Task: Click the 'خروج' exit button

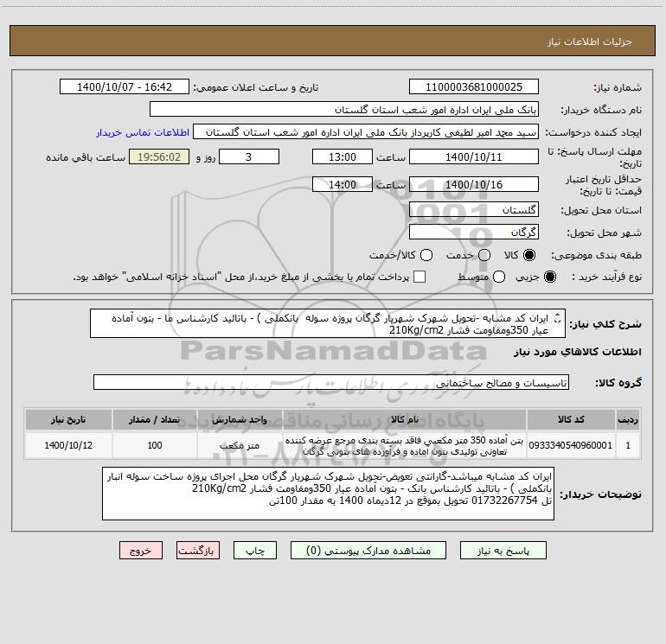Action: (141, 551)
